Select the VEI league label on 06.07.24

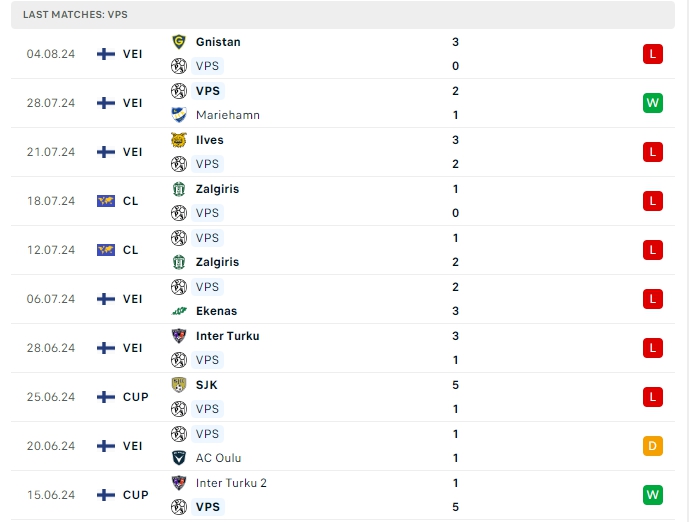coord(132,299)
